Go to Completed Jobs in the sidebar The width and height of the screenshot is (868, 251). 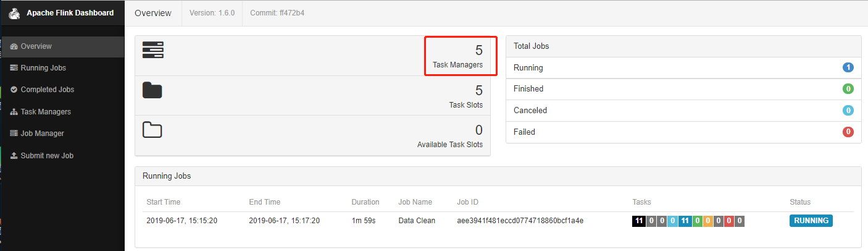47,90
